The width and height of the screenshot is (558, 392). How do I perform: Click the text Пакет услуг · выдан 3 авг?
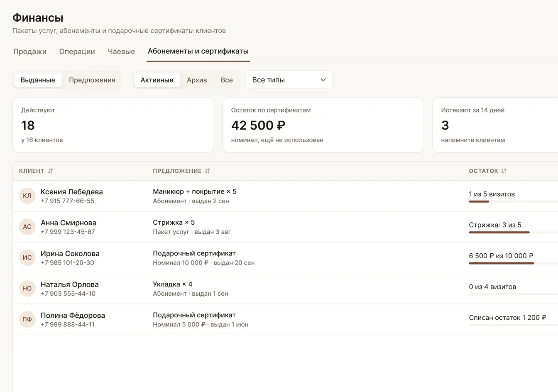(192, 232)
